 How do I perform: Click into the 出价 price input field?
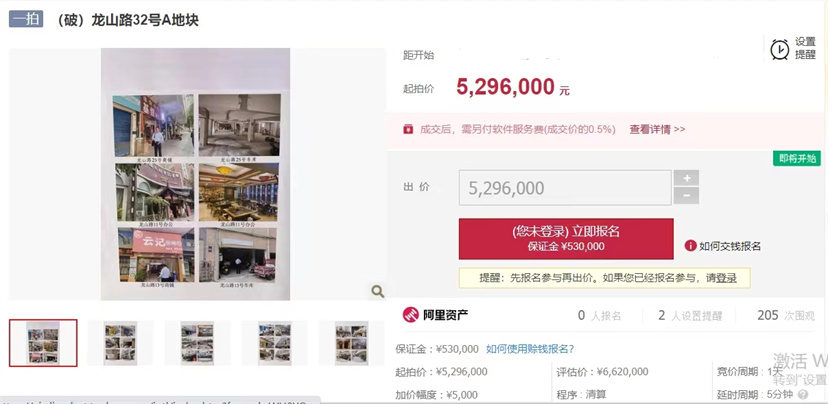coord(565,187)
